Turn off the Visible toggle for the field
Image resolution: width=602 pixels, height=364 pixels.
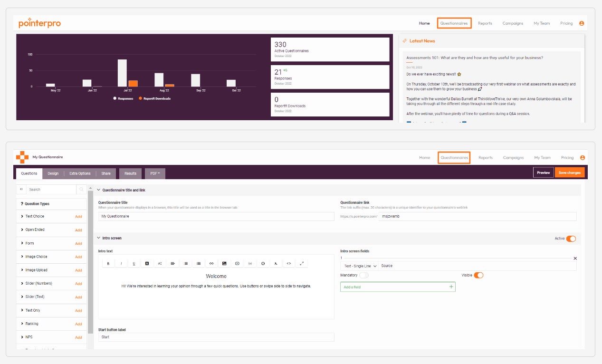click(478, 275)
